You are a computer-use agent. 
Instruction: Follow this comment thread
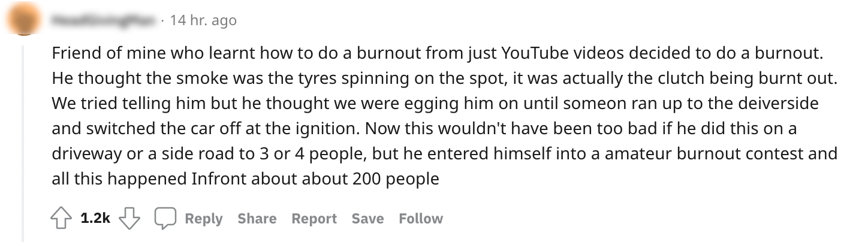(x=421, y=219)
